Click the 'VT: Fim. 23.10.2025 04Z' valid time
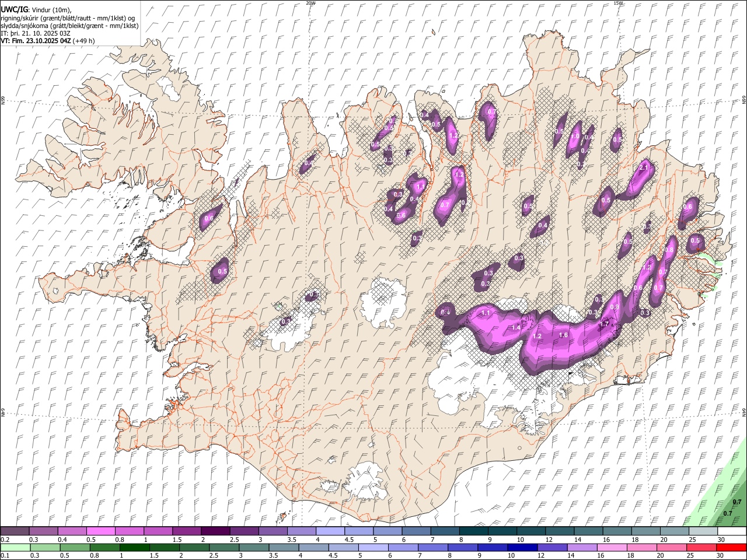Screen dimensions: 747x560 pyautogui.click(x=36, y=41)
